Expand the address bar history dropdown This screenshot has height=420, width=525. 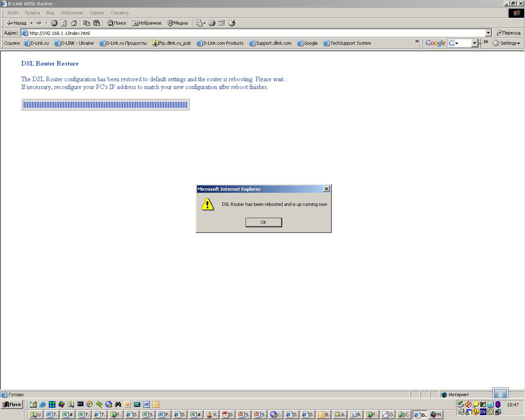tap(488, 33)
